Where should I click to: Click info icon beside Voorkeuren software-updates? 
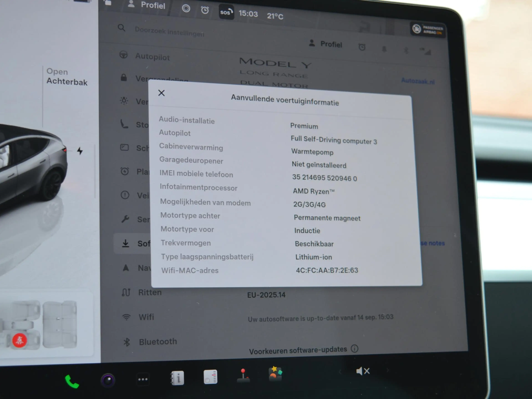355,348
